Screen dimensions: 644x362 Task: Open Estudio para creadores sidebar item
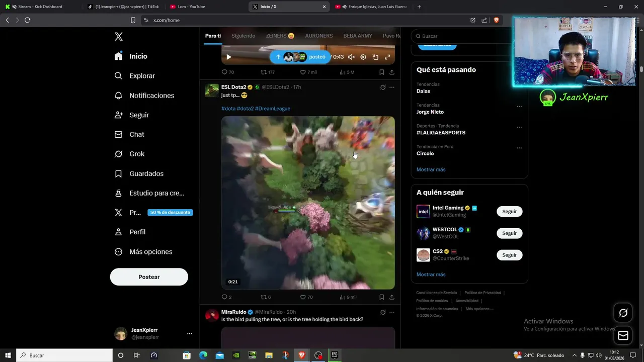(149, 193)
